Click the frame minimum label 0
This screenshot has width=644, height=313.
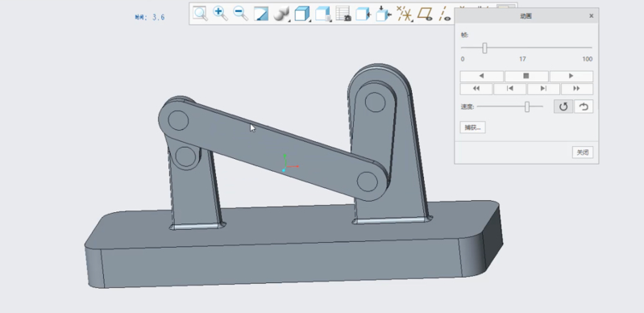pos(463,59)
